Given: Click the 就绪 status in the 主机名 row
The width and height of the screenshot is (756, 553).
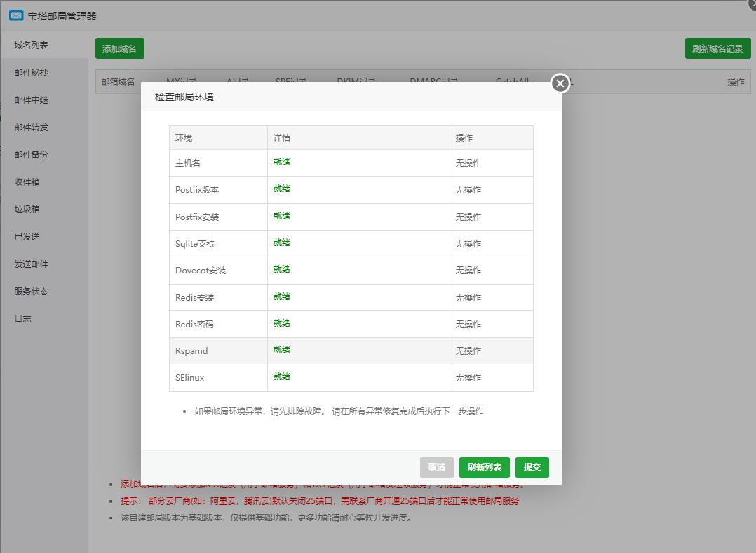Looking at the screenshot, I should pyautogui.click(x=282, y=162).
